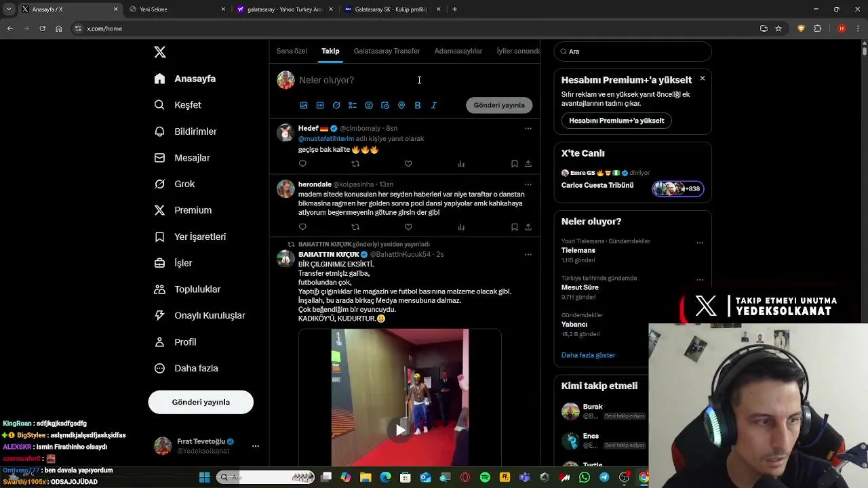868x488 pixels.
Task: Open options for Tielemans trend
Action: [x=700, y=243]
